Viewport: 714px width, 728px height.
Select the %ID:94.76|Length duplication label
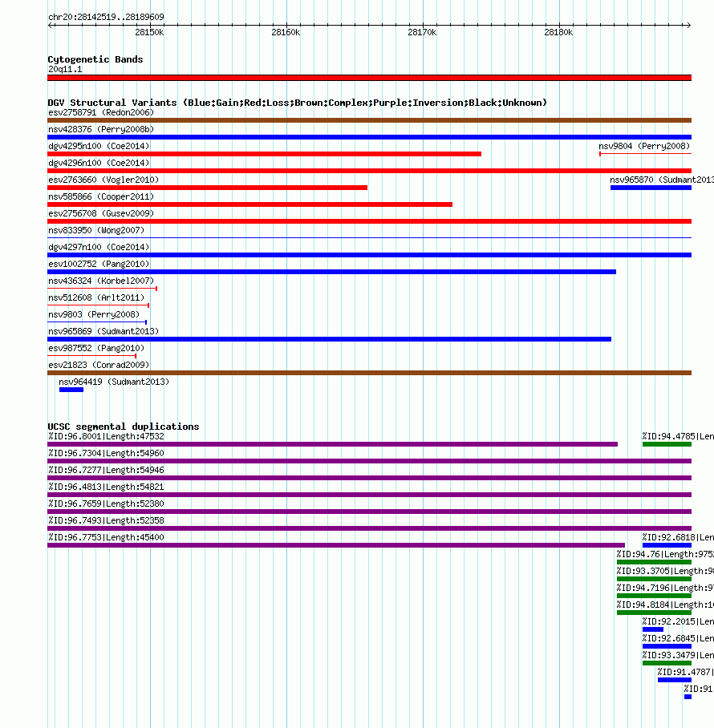click(x=665, y=554)
